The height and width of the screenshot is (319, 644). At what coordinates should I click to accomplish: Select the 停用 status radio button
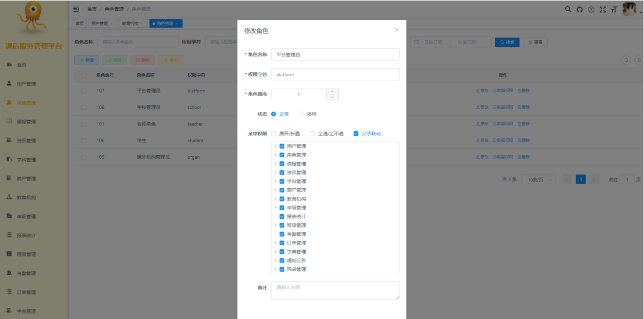(x=301, y=114)
